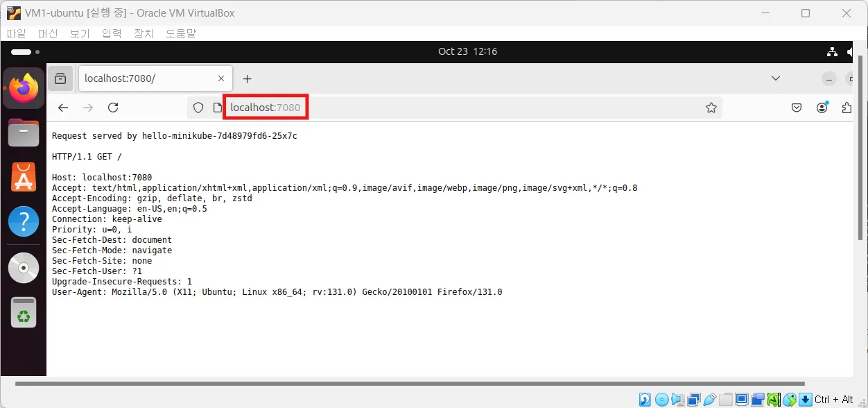
Task: Click the 'Sec-Fetch-Dest: document' line
Action: tap(112, 240)
